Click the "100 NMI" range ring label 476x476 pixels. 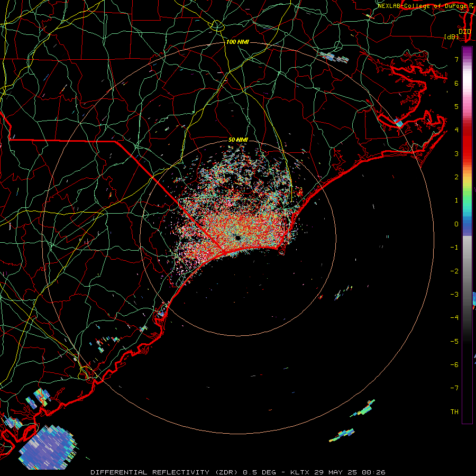pyautogui.click(x=237, y=42)
